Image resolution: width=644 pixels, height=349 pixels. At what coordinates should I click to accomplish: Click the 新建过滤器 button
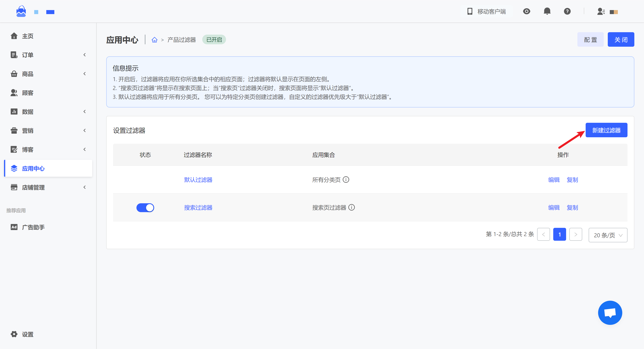pos(606,130)
